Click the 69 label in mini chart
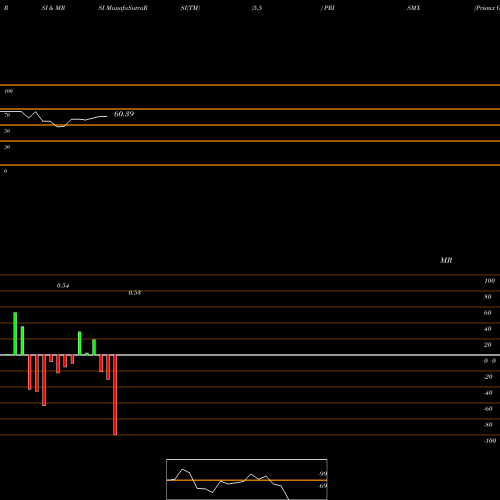Image resolution: width=500 pixels, height=500 pixels. (x=322, y=486)
